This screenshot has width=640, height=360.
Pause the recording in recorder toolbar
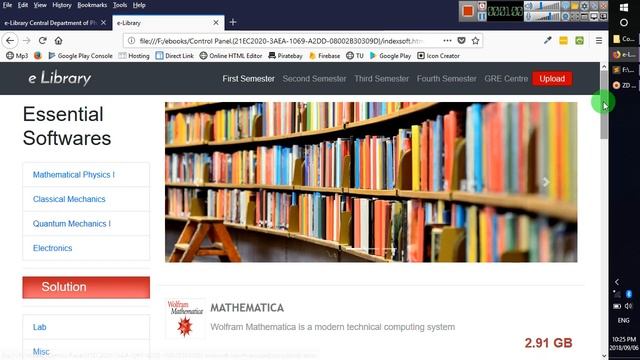[x=482, y=16]
